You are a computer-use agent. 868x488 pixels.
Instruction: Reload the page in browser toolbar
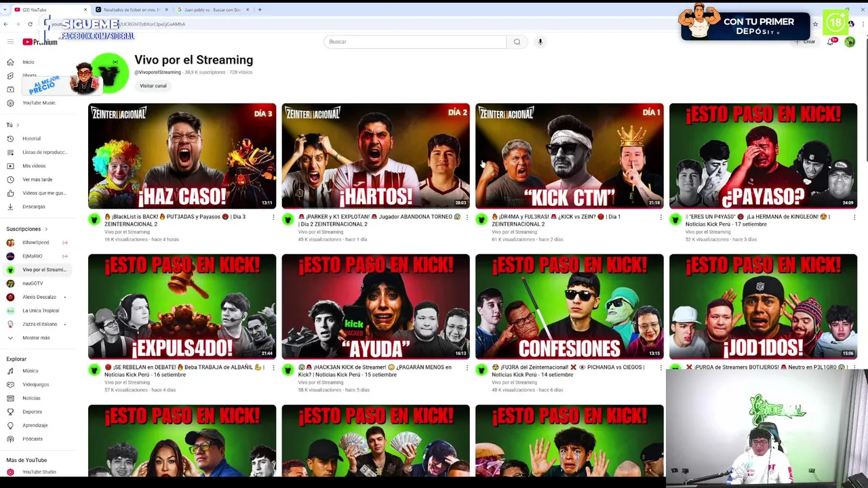pos(31,24)
